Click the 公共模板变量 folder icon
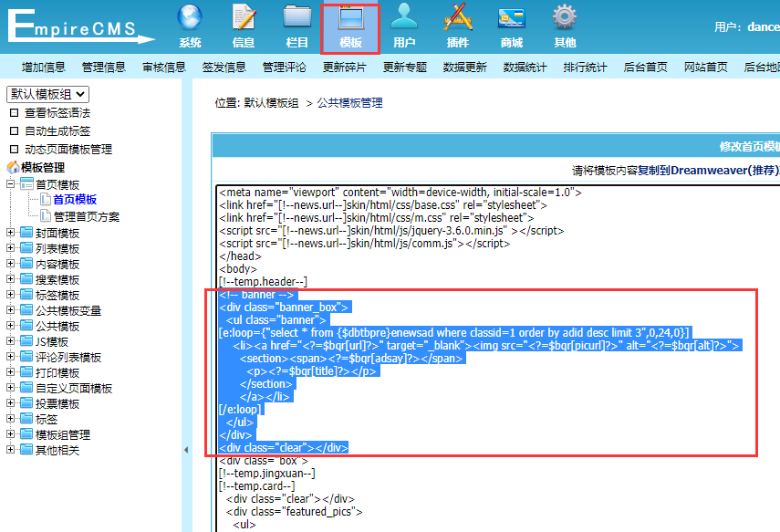This screenshot has height=532, width=780. click(x=26, y=310)
